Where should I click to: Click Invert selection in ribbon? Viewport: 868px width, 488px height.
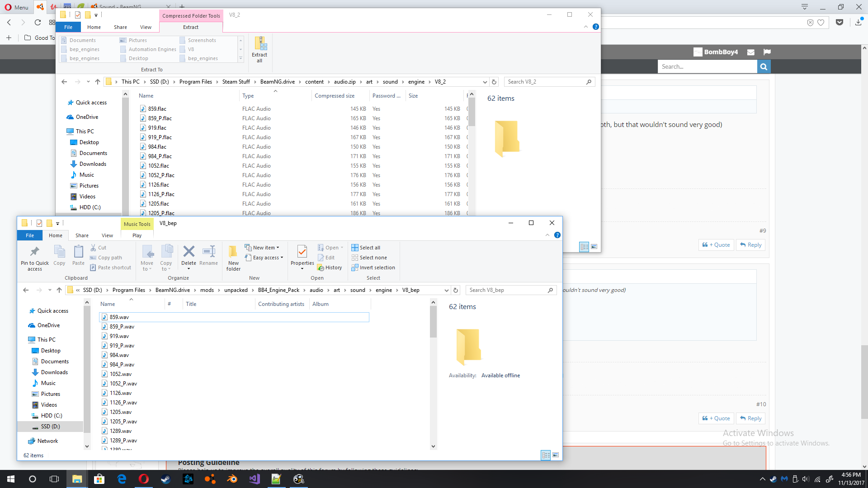point(373,267)
